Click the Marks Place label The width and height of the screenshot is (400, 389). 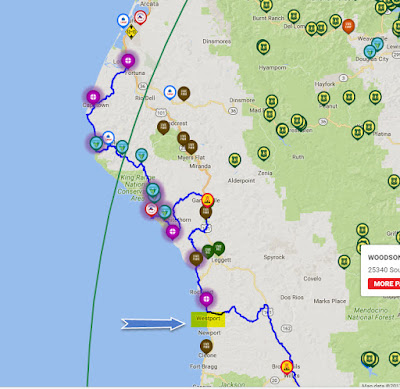330,301
